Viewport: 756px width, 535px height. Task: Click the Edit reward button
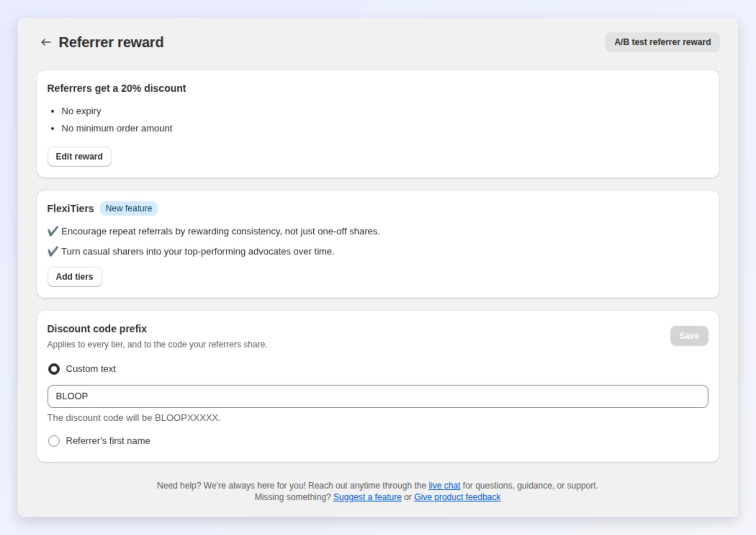coord(79,157)
